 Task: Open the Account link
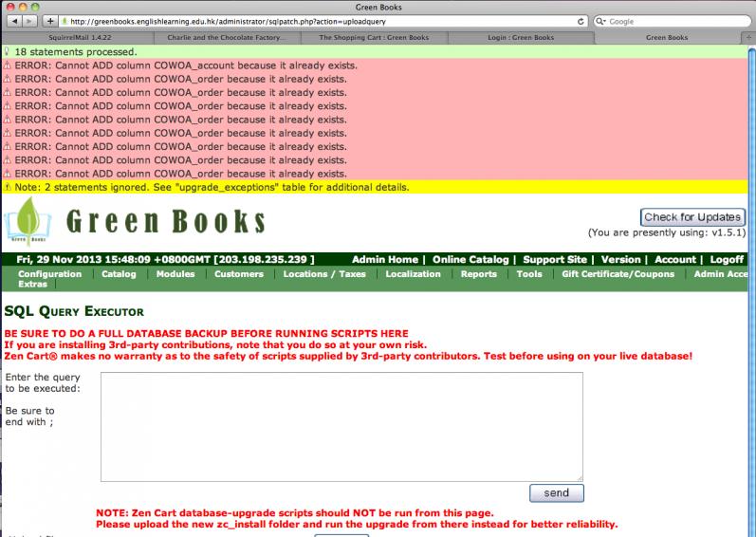(x=675, y=259)
